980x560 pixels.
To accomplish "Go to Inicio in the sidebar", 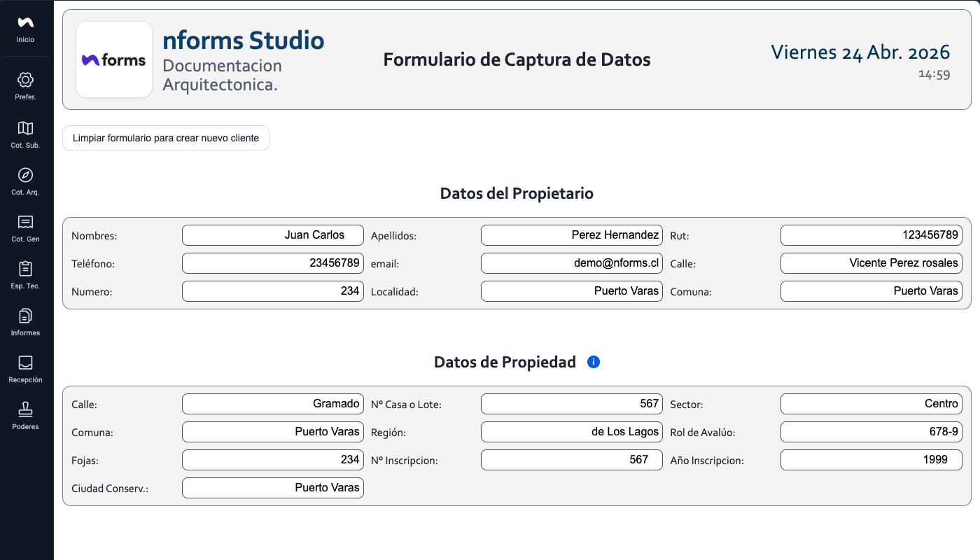I will 25,29.
